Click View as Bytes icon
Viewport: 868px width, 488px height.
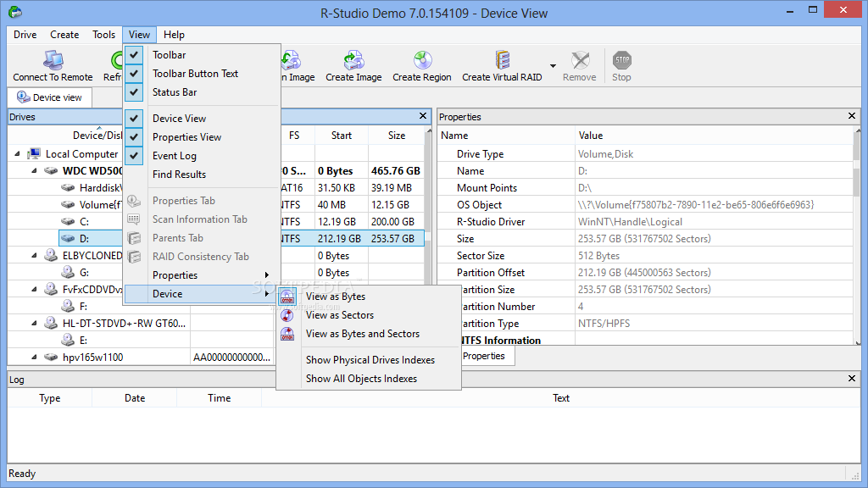[x=287, y=297]
